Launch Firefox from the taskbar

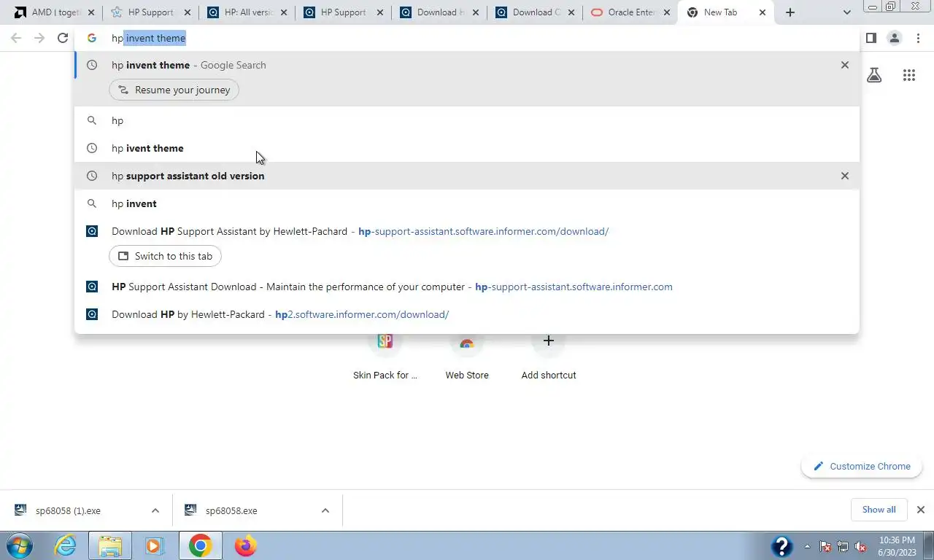tap(246, 545)
